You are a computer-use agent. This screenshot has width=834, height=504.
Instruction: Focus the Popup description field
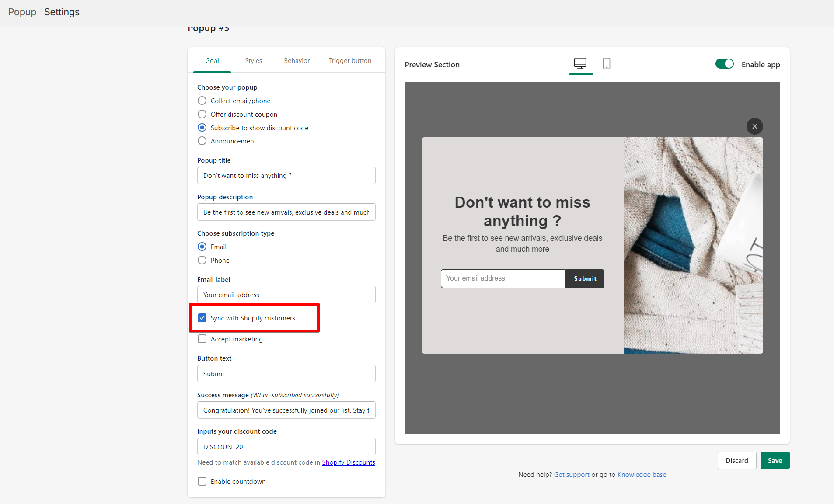pyautogui.click(x=286, y=212)
